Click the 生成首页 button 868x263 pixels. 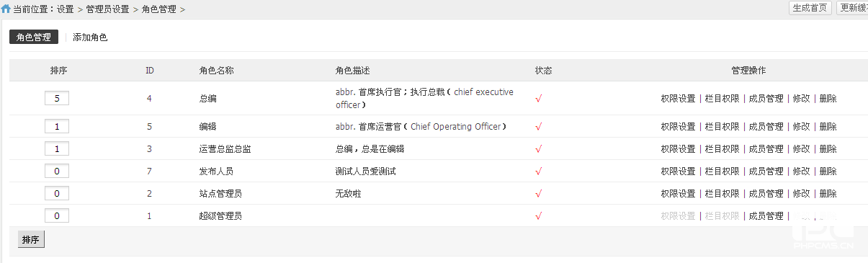click(x=811, y=8)
